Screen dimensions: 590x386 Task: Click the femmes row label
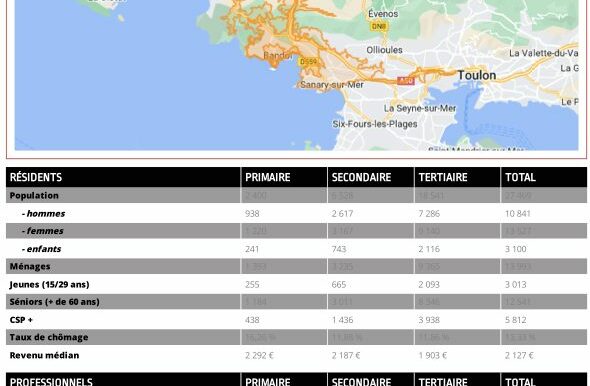(43, 231)
